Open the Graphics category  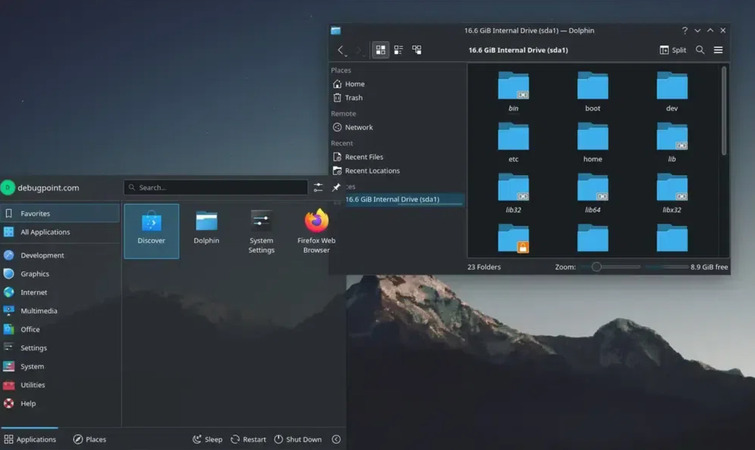click(x=60, y=274)
